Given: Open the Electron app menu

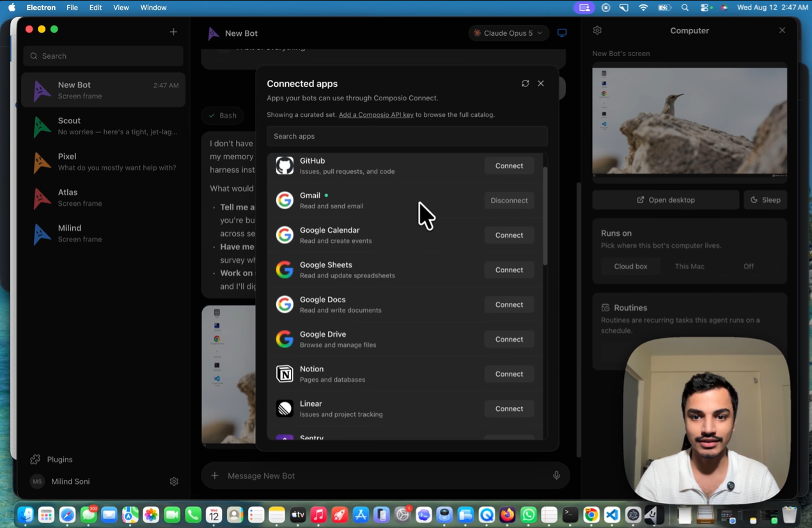Looking at the screenshot, I should pyautogui.click(x=41, y=8).
